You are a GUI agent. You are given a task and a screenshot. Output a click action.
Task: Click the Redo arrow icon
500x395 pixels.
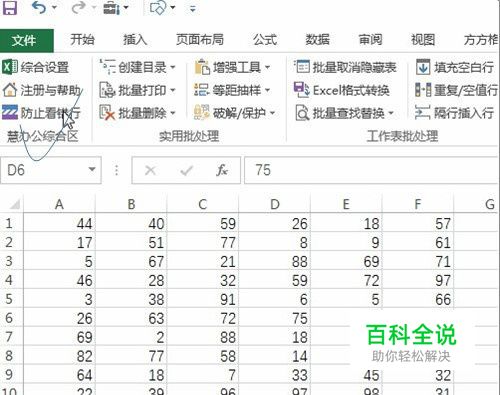pos(78,7)
